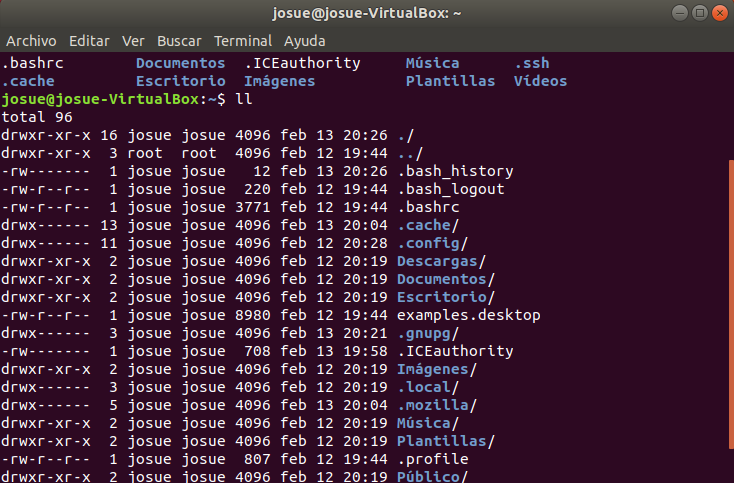Open the Terminal menu
Viewport: 734px width, 483px height.
click(242, 41)
